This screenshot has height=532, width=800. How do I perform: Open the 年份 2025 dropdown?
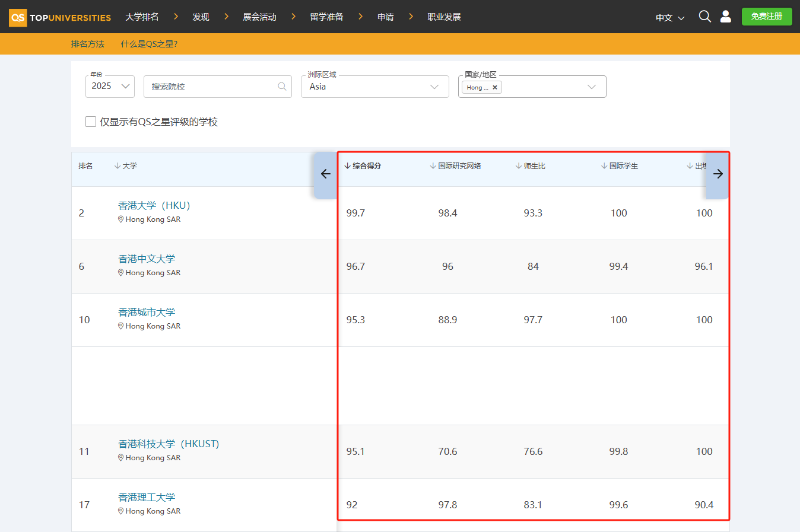click(110, 87)
